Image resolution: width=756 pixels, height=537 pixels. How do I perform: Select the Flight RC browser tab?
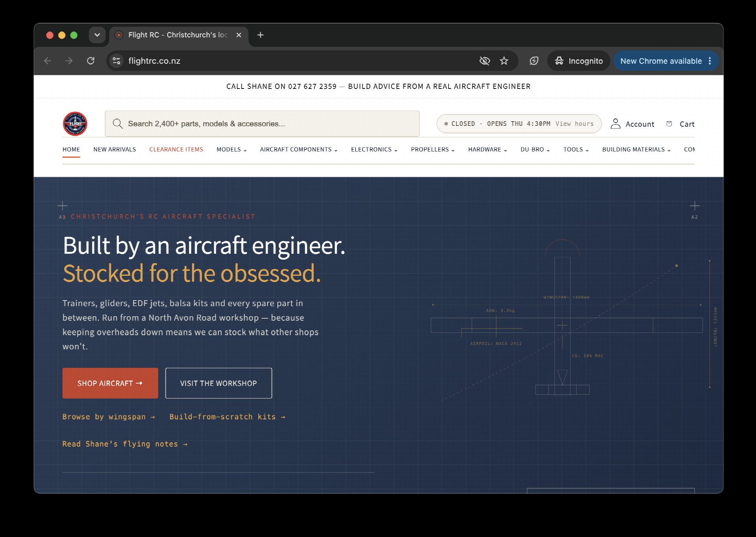178,35
